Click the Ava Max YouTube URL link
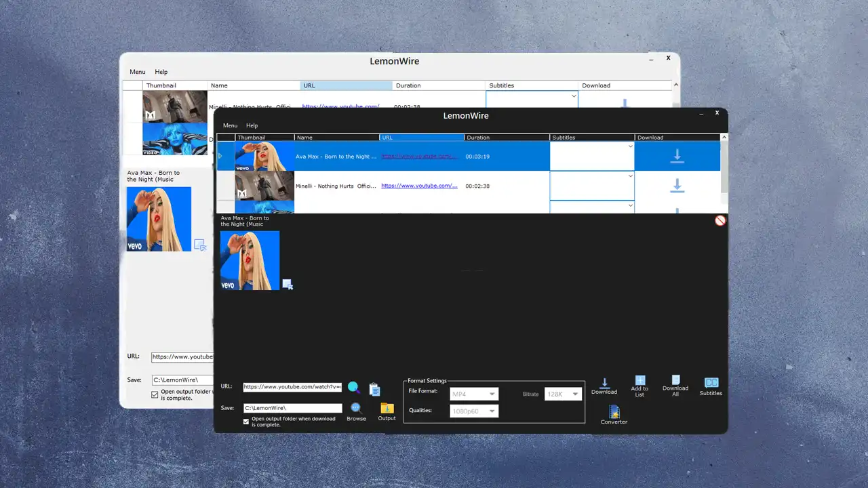 [x=419, y=157]
